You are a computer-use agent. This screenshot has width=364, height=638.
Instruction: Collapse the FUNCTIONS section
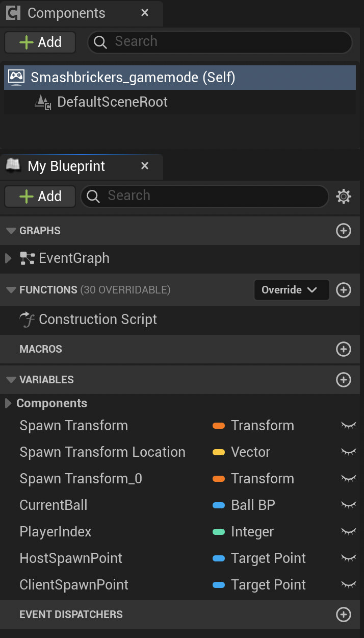11,290
